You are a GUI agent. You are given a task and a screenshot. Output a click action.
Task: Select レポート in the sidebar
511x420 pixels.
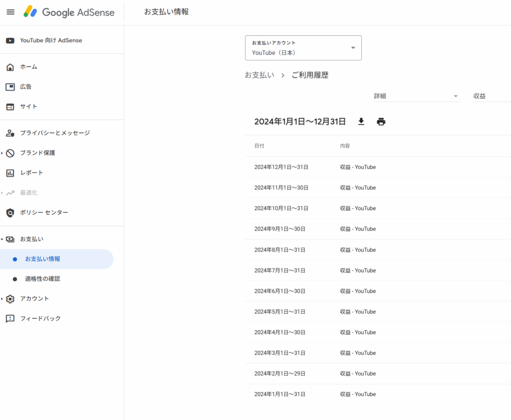pyautogui.click(x=31, y=173)
